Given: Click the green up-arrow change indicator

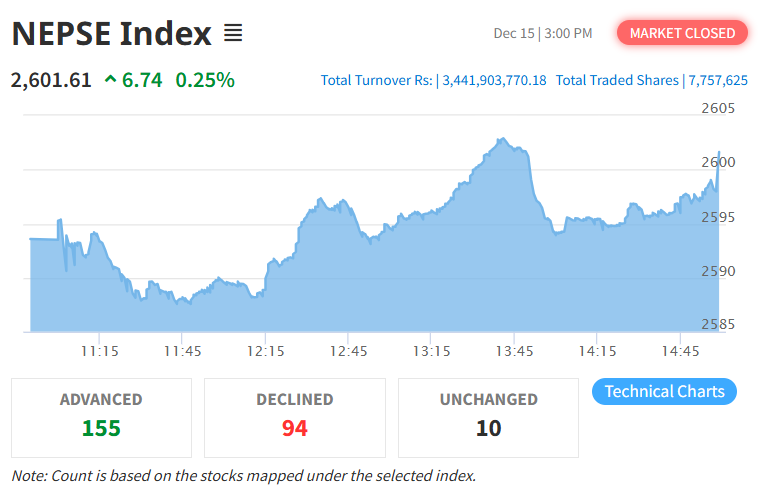Looking at the screenshot, I should pos(110,79).
